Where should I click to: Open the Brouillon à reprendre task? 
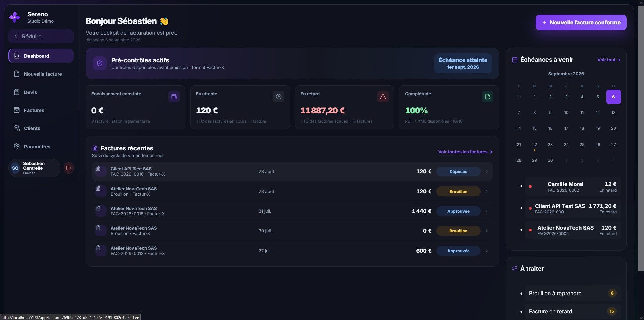573,293
